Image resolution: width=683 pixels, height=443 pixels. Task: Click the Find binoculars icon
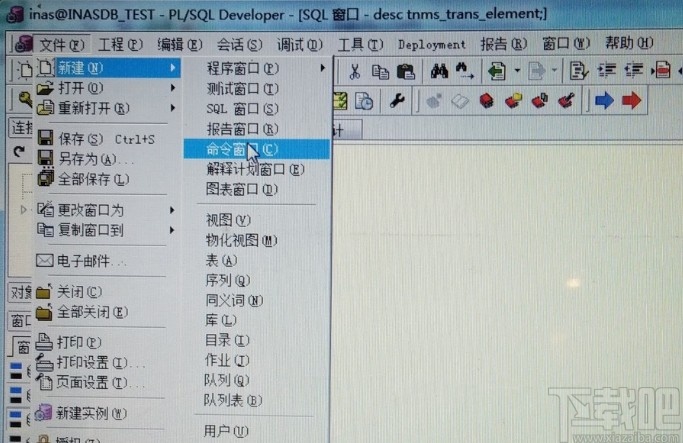(439, 71)
